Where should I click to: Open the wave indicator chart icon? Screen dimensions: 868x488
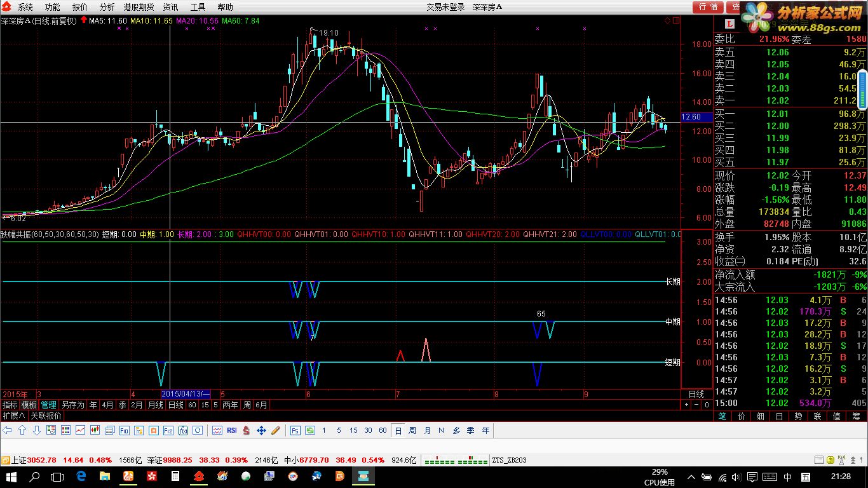click(217, 430)
